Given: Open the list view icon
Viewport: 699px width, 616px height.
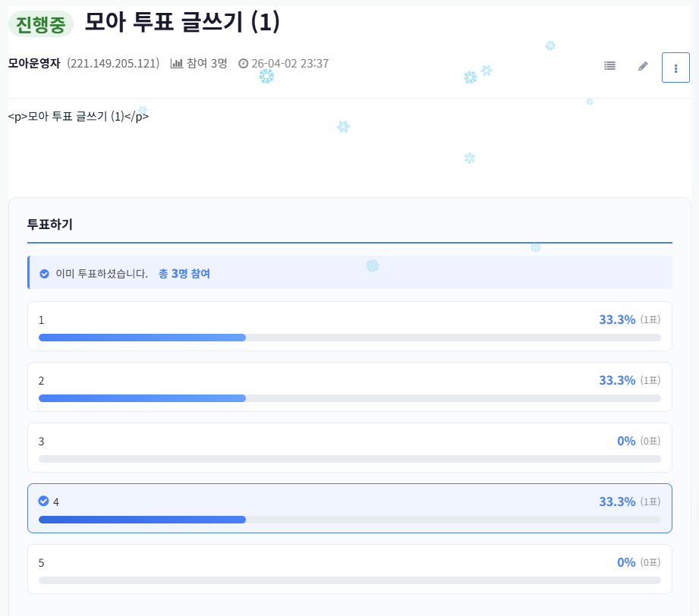Looking at the screenshot, I should [x=609, y=66].
